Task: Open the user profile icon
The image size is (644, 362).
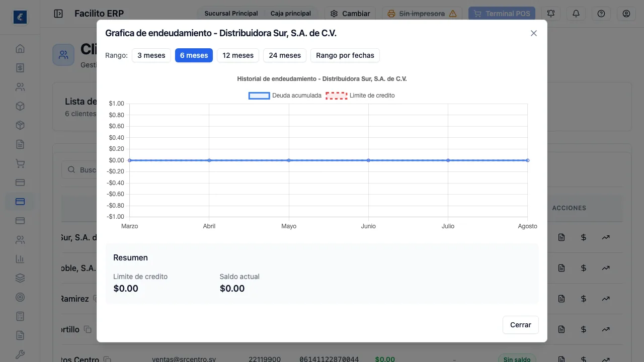Action: coord(626,14)
